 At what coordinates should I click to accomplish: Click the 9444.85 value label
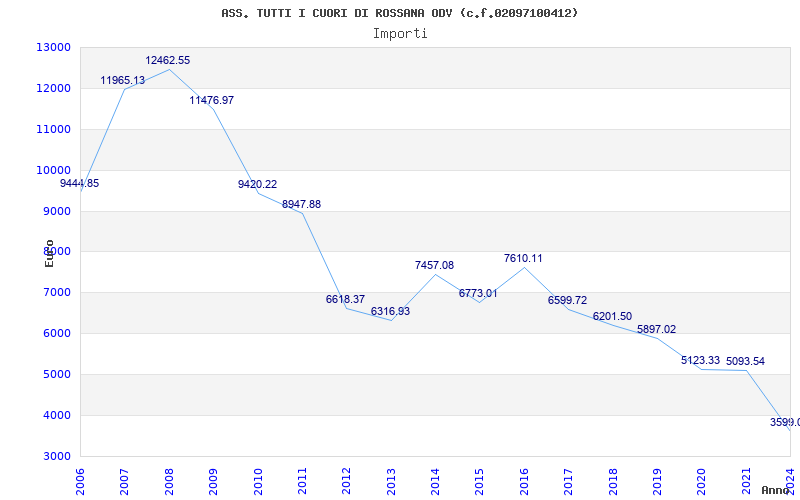point(80,183)
